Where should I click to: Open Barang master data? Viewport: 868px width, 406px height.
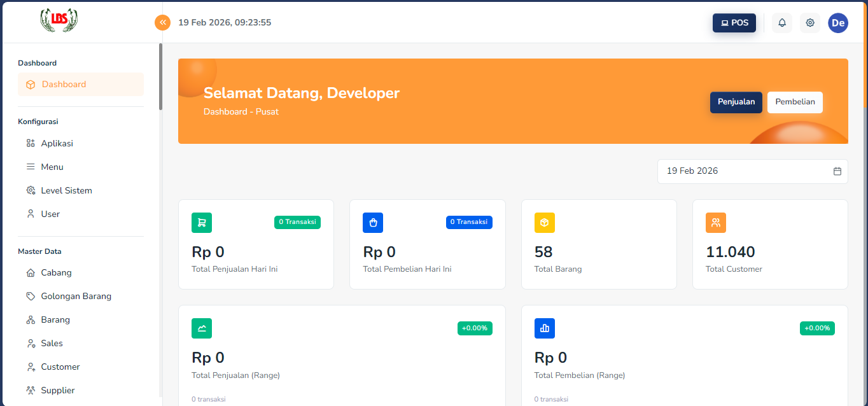[81, 319]
